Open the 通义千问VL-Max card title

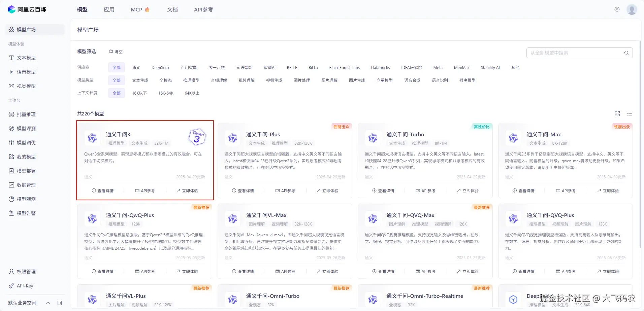pyautogui.click(x=266, y=215)
